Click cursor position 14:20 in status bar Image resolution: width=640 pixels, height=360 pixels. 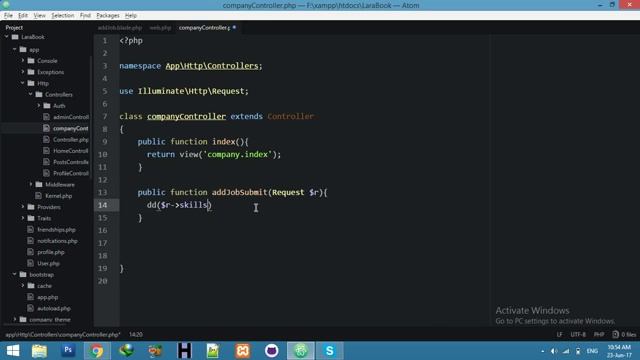click(136, 334)
